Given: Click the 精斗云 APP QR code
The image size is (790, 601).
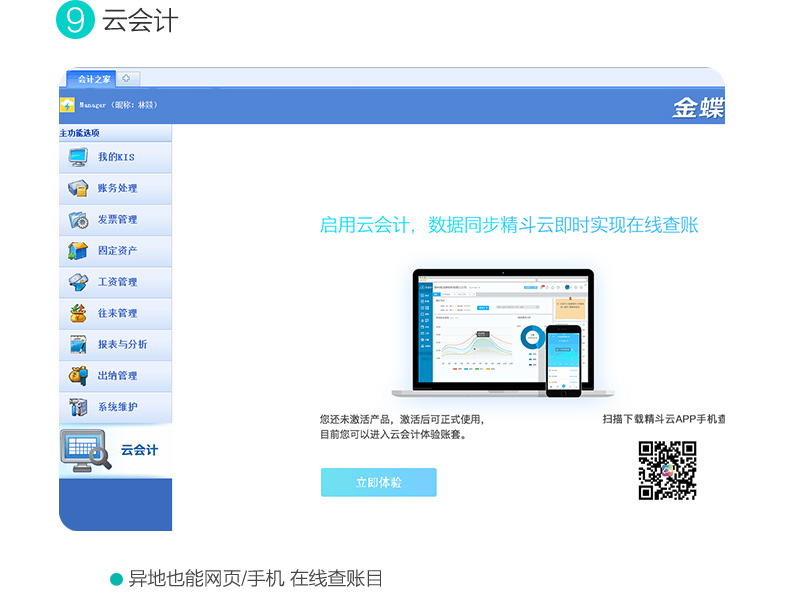Looking at the screenshot, I should (x=668, y=471).
